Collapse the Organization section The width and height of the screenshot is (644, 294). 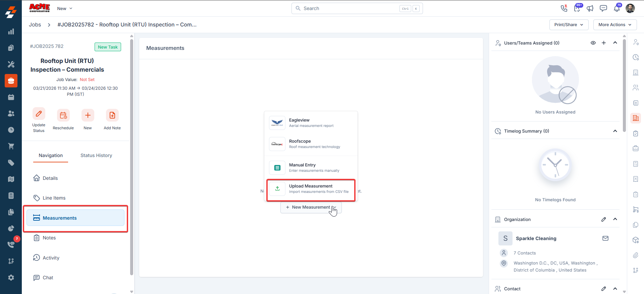click(x=615, y=219)
